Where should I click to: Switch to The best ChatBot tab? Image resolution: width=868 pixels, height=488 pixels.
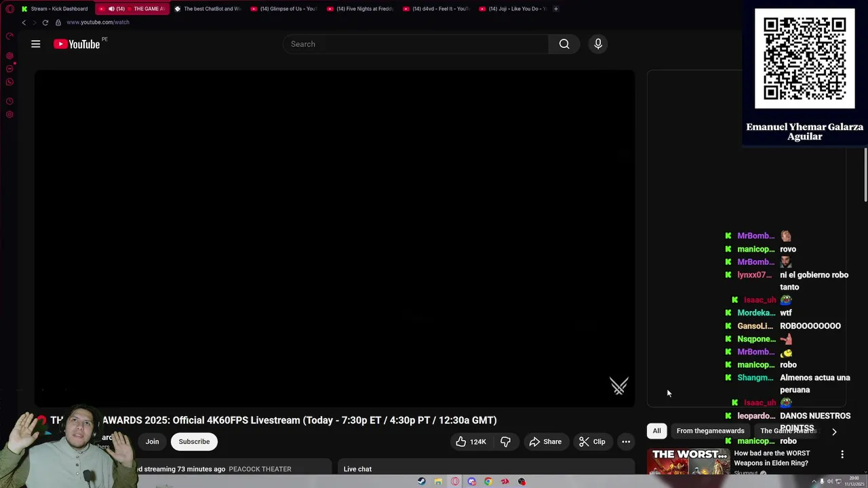pyautogui.click(x=208, y=9)
